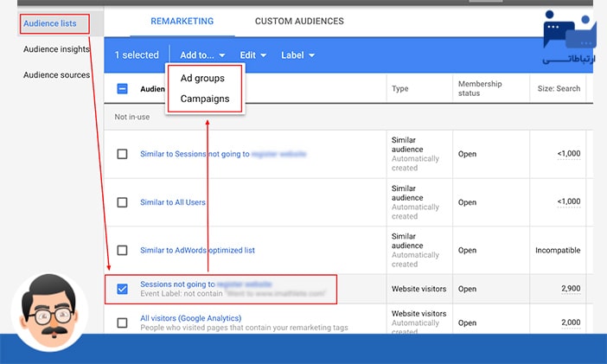The height and width of the screenshot is (364, 607).
Task: Open the Label dropdown
Action: pyautogui.click(x=297, y=55)
